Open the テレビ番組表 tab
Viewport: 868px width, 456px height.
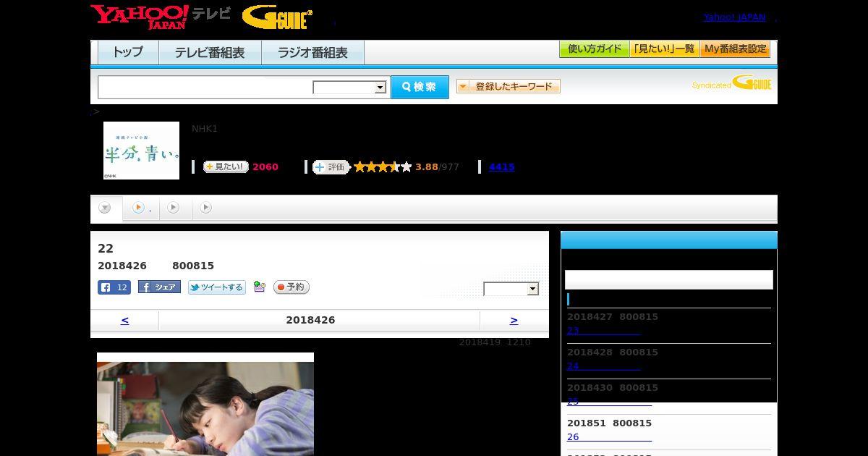[x=210, y=53]
